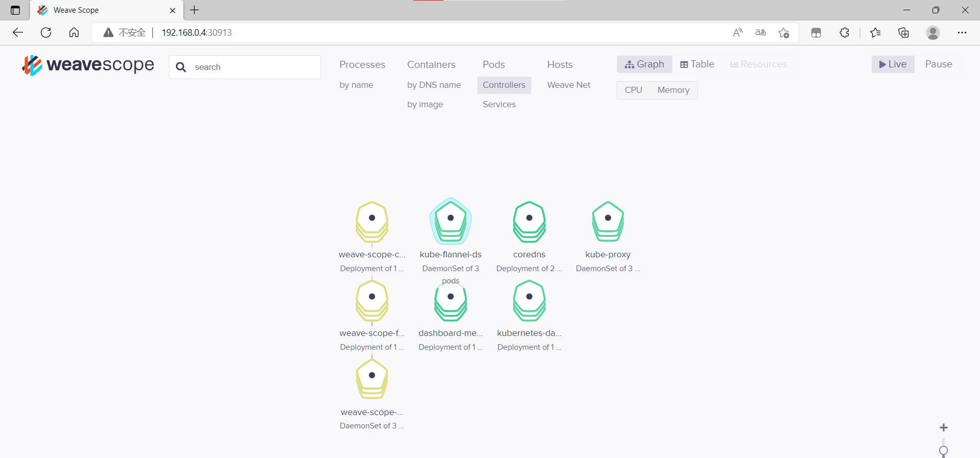Select the Controllers sub-view
The image size is (980, 458).
coord(504,85)
